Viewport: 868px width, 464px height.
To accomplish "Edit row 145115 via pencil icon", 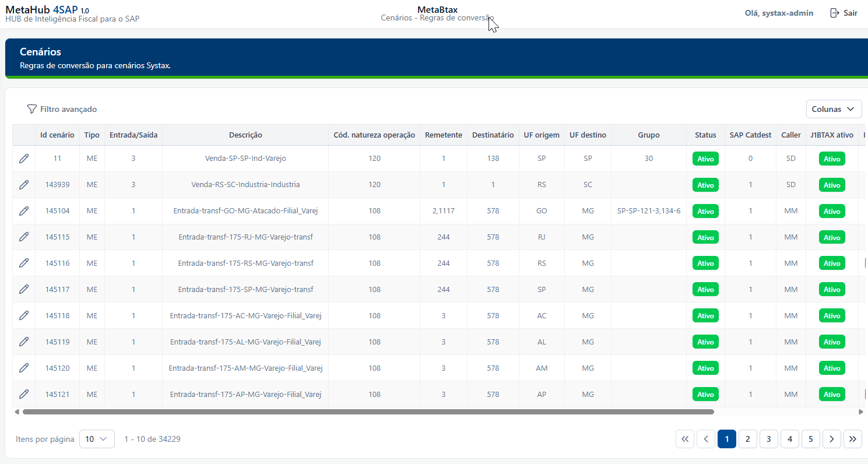I will point(24,237).
